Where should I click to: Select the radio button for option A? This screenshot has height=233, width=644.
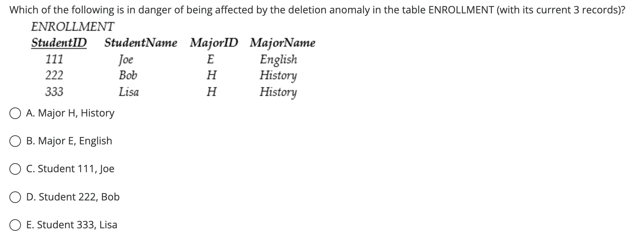(x=14, y=113)
